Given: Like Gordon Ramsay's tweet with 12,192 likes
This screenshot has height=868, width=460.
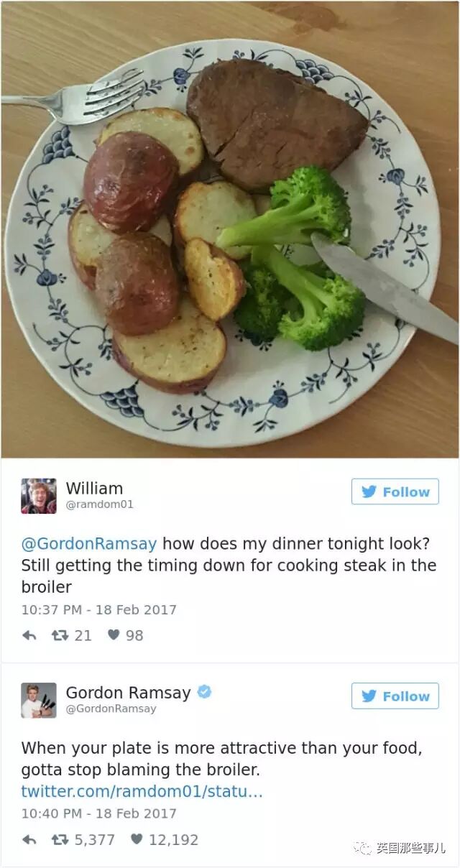Looking at the screenshot, I should click(x=137, y=839).
